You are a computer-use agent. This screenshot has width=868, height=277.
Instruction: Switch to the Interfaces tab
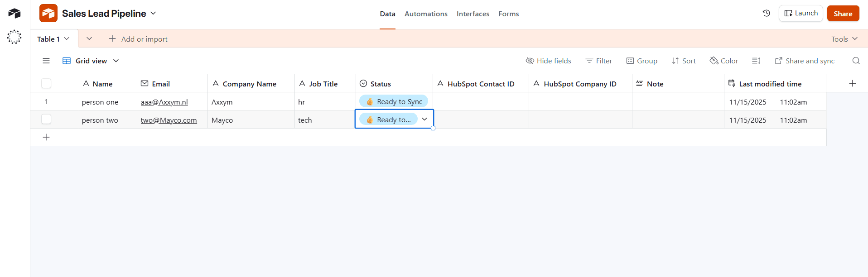click(x=473, y=14)
